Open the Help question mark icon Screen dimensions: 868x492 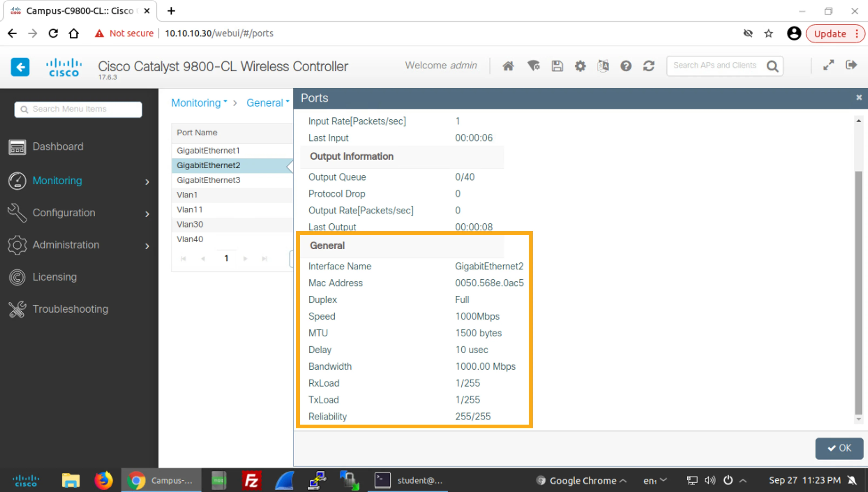pos(626,66)
